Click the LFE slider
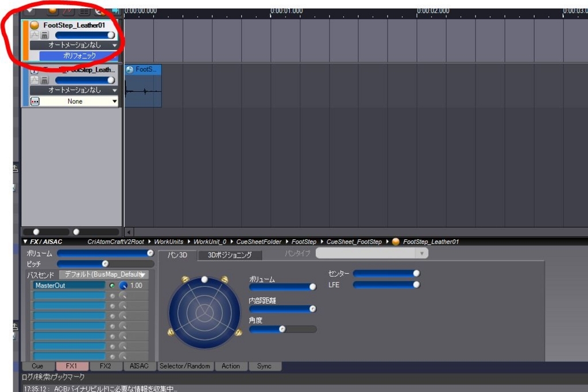The image size is (588, 392). pos(386,285)
